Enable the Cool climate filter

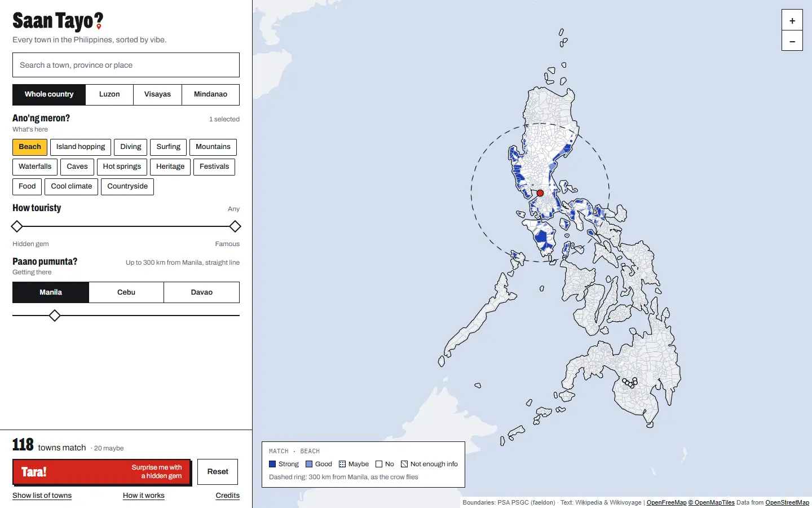click(x=72, y=186)
